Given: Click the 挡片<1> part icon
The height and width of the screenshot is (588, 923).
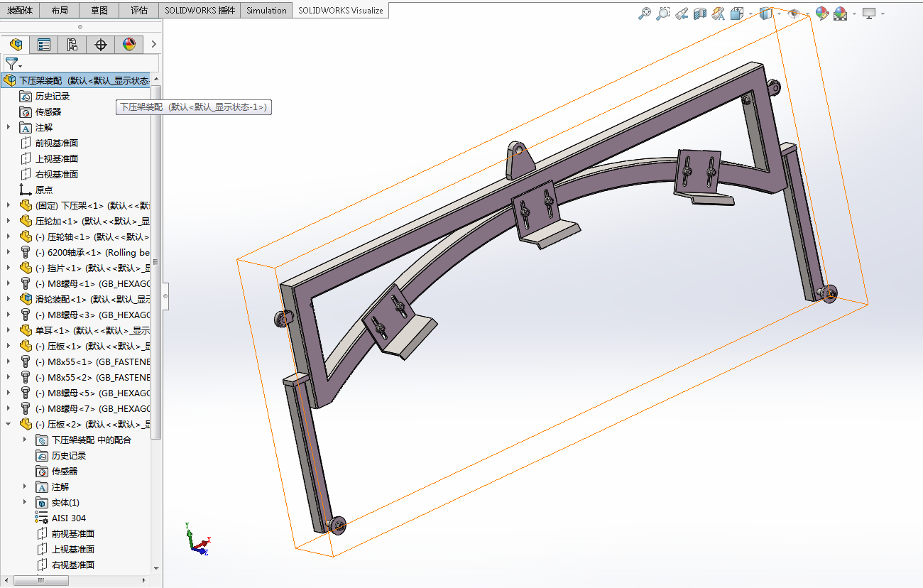Looking at the screenshot, I should pyautogui.click(x=26, y=268).
